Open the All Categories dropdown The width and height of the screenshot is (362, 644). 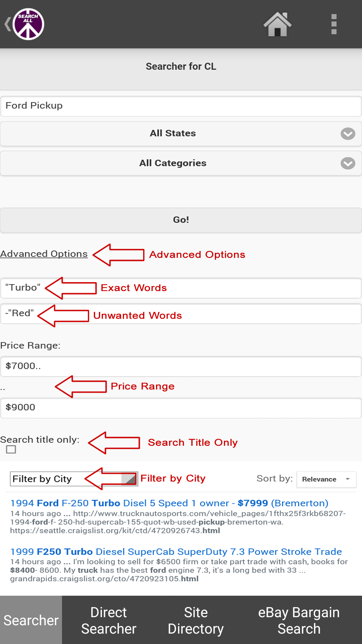pos(181,163)
